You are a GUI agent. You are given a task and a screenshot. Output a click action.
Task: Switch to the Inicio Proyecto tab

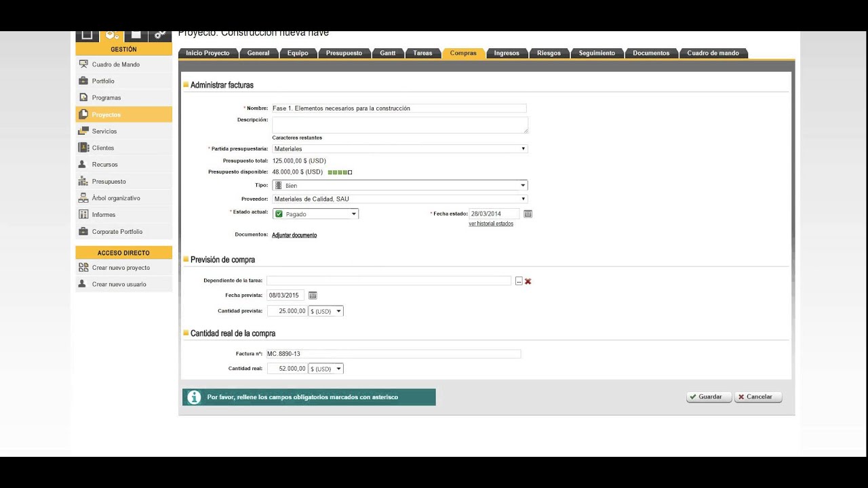(x=208, y=53)
